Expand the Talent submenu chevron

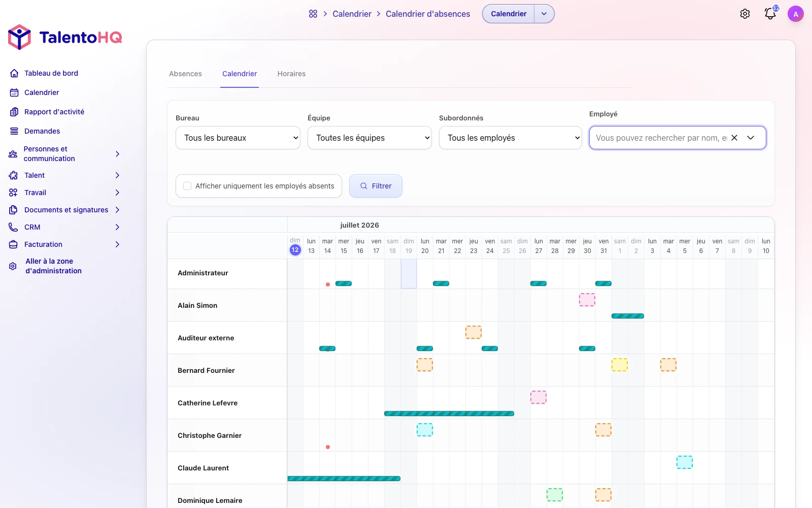117,175
